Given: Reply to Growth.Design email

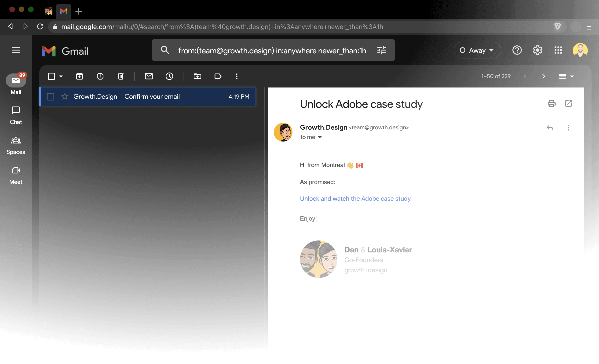Looking at the screenshot, I should (x=550, y=128).
